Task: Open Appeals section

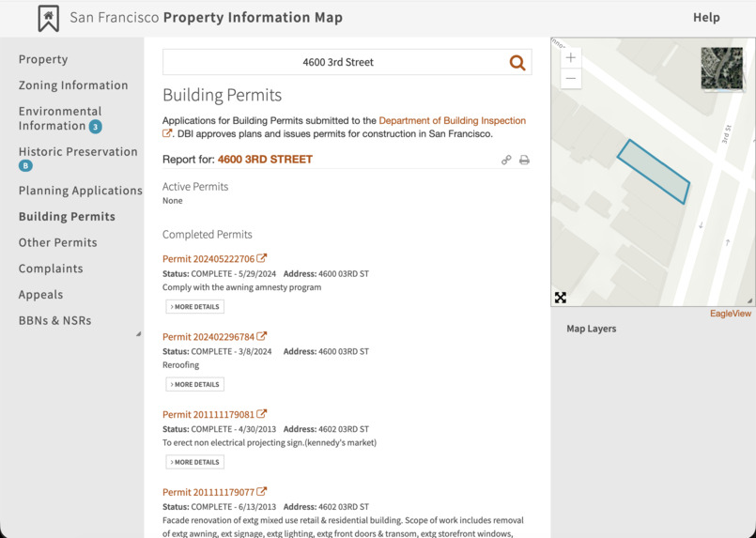Action: tap(41, 295)
